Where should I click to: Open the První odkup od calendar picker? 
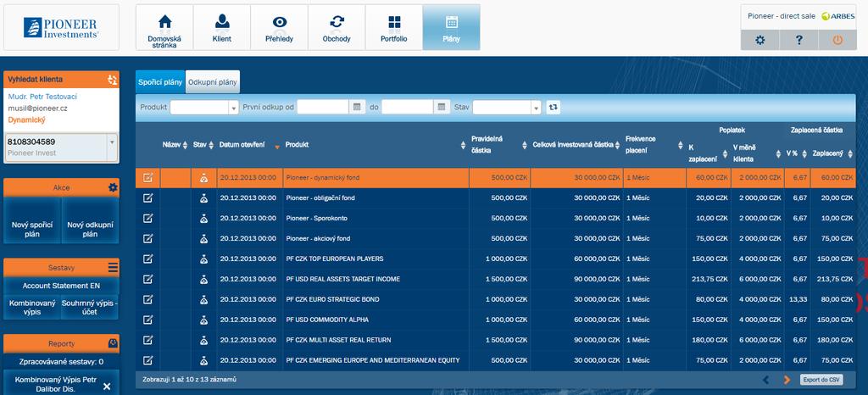tap(357, 107)
